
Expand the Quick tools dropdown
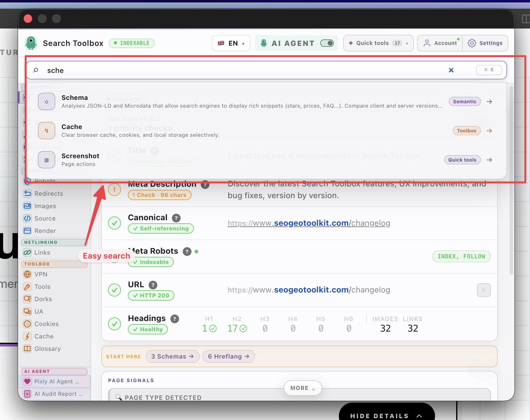(x=378, y=43)
